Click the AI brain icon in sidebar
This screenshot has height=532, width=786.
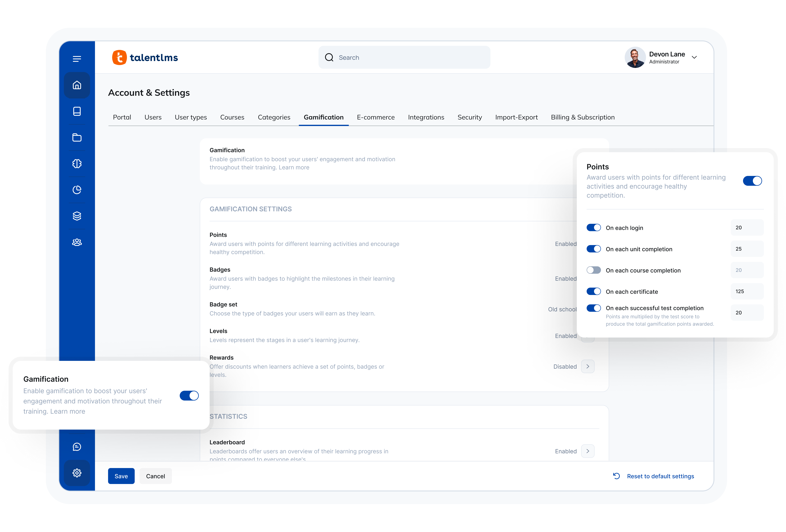tap(77, 164)
